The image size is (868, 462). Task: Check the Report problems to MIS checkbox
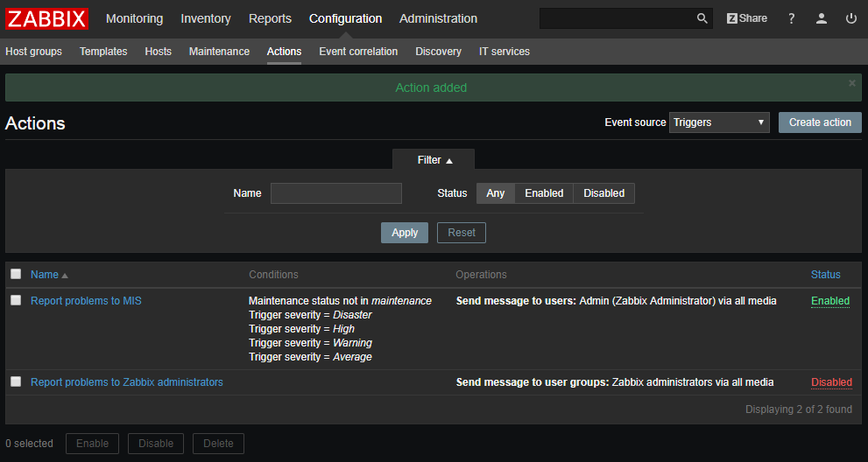[x=16, y=300]
